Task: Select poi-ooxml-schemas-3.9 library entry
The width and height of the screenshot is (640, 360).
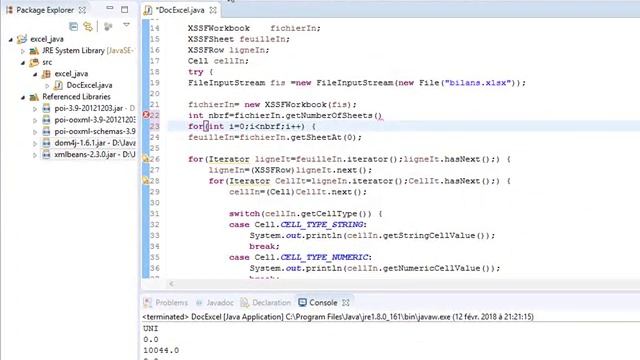Action: 95,131
